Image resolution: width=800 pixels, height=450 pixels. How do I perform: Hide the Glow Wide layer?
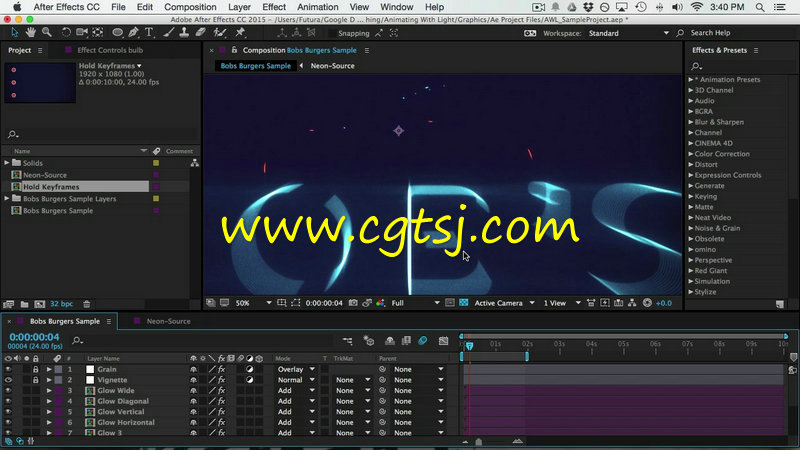point(8,391)
